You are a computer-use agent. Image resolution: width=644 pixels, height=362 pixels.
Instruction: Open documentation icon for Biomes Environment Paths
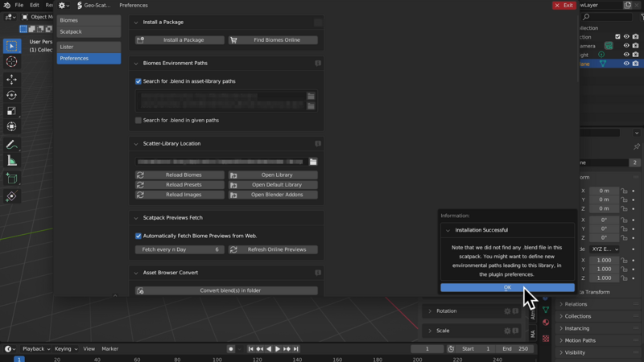coord(318,64)
